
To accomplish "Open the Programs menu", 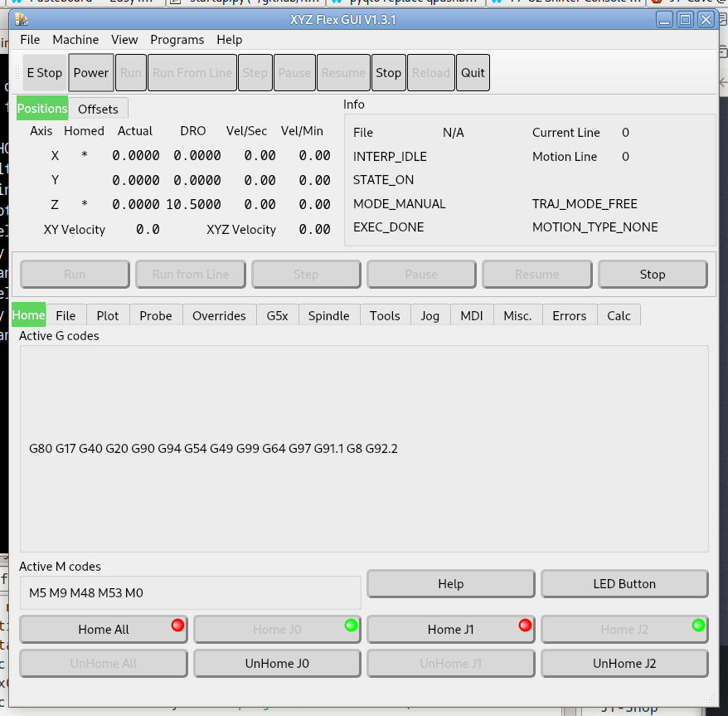I will [177, 40].
